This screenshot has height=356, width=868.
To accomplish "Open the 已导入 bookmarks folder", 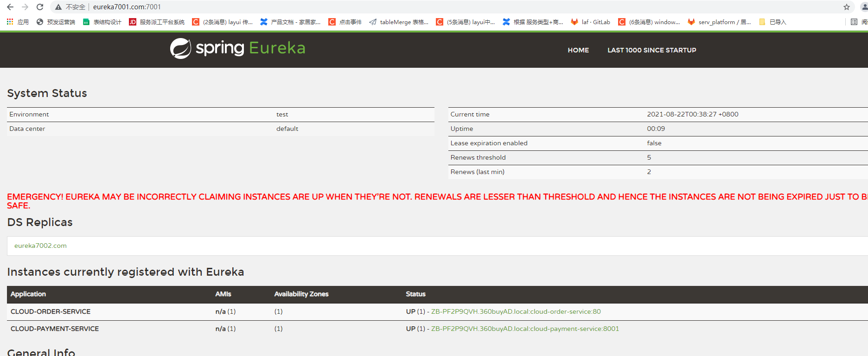I will pyautogui.click(x=772, y=22).
